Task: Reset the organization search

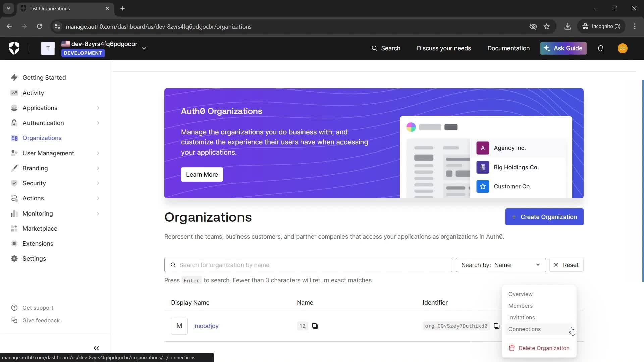Action: [x=567, y=265]
